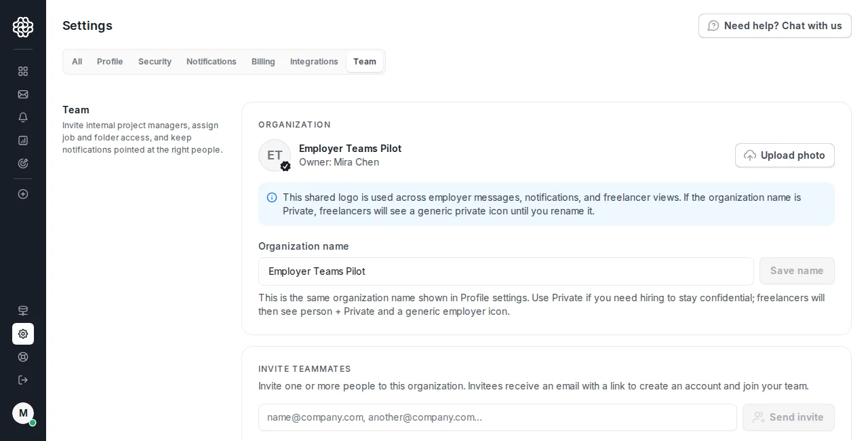
Task: Click the INVITE TEAMMATES section label
Action: click(304, 369)
